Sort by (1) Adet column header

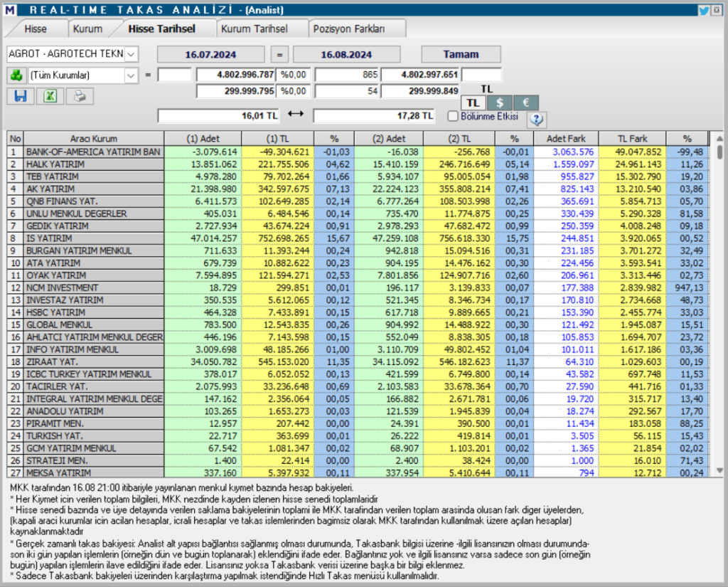203,139
